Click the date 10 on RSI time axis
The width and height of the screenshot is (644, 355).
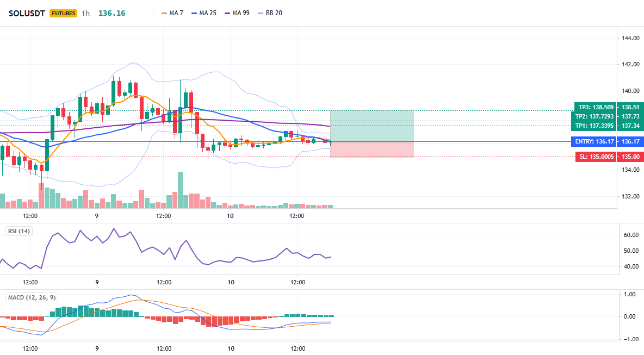pos(231,282)
